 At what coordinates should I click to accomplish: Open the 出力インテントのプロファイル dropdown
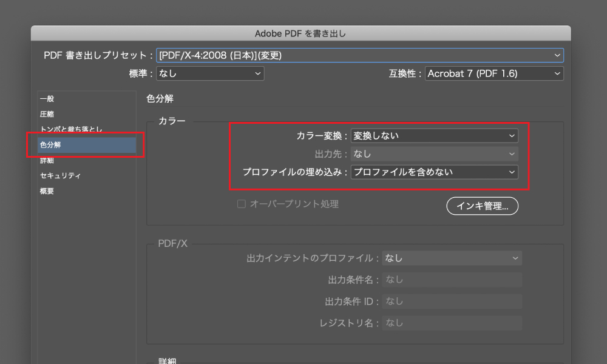[452, 258]
